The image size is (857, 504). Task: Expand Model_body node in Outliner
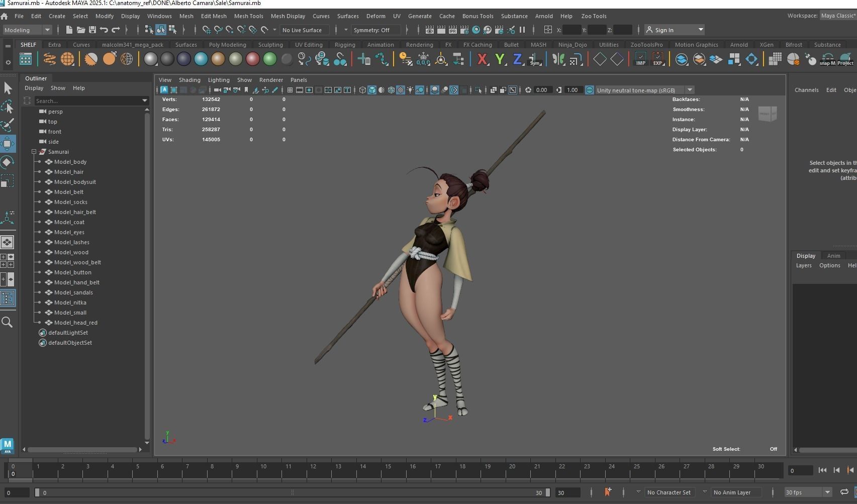(40, 162)
